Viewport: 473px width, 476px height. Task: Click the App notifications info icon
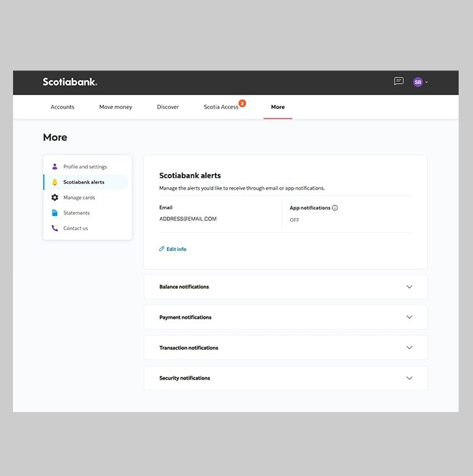(x=335, y=207)
